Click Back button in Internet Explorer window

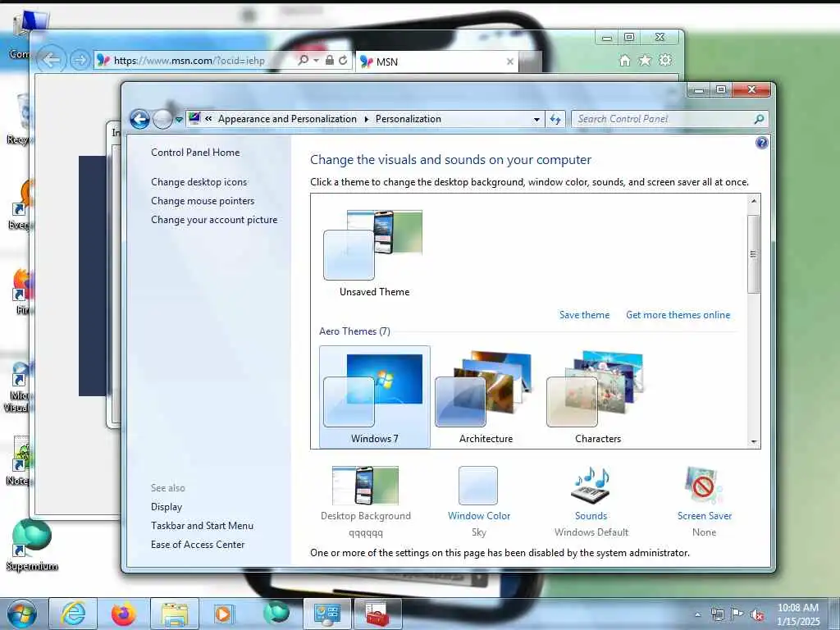[x=52, y=60]
